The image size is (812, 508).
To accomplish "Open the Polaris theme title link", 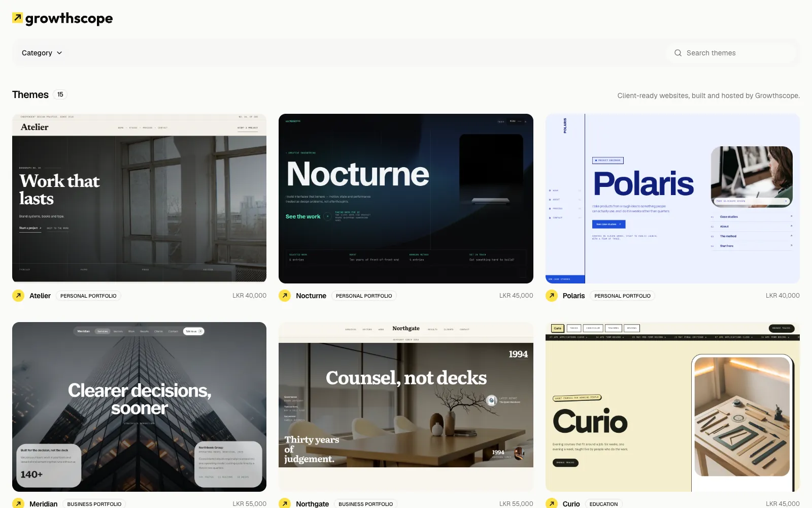I will pyautogui.click(x=573, y=296).
